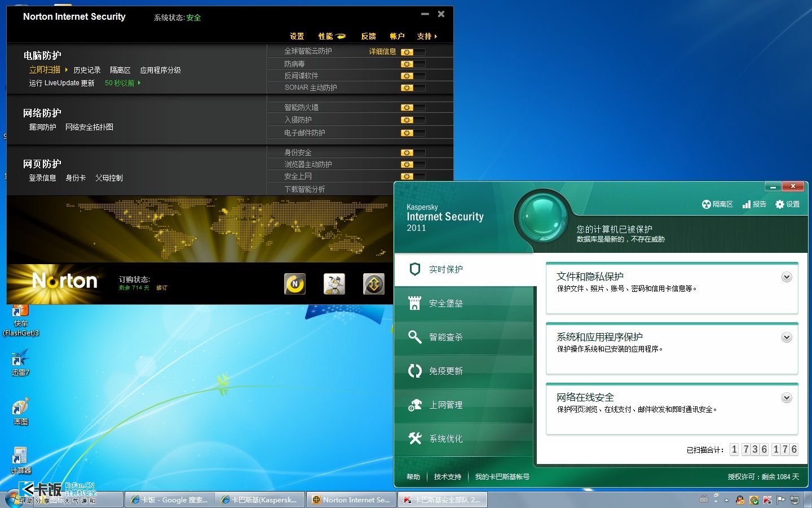812x508 pixels.
Task: Show hidden tray icons arrow
Action: pyautogui.click(x=726, y=500)
